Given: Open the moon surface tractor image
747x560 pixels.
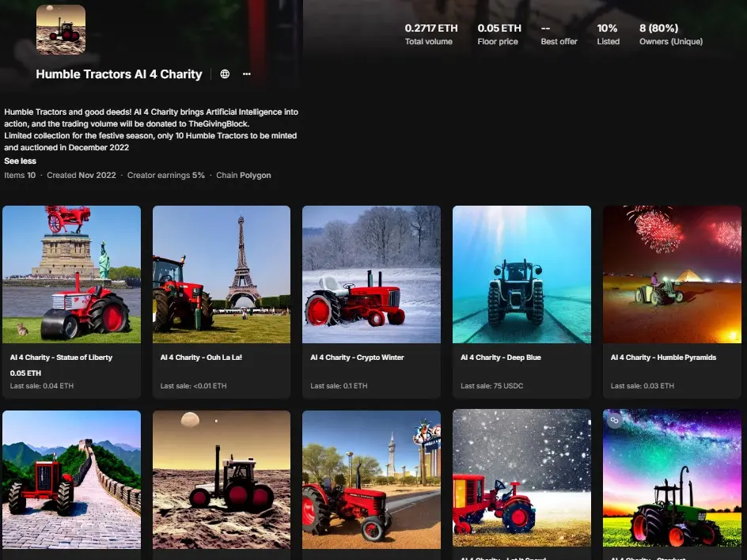Looking at the screenshot, I should (x=222, y=479).
